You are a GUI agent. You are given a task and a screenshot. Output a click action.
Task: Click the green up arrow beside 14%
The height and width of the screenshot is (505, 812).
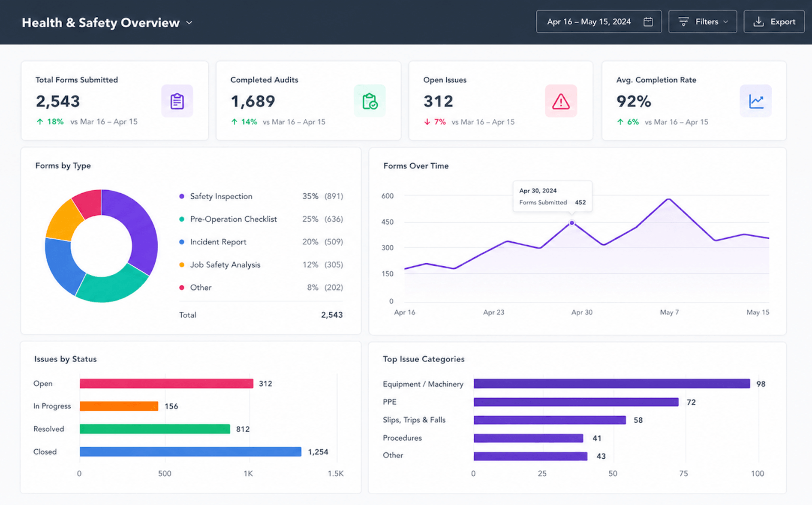[234, 122]
